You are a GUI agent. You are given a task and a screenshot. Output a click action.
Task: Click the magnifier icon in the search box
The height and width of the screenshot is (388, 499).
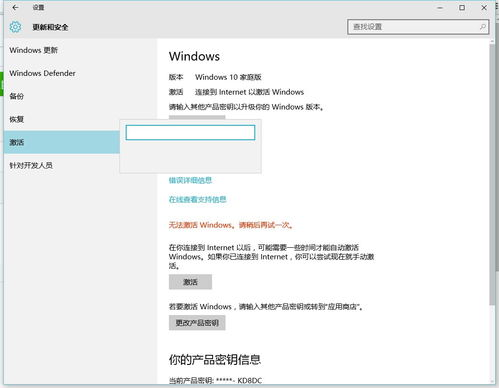point(482,27)
